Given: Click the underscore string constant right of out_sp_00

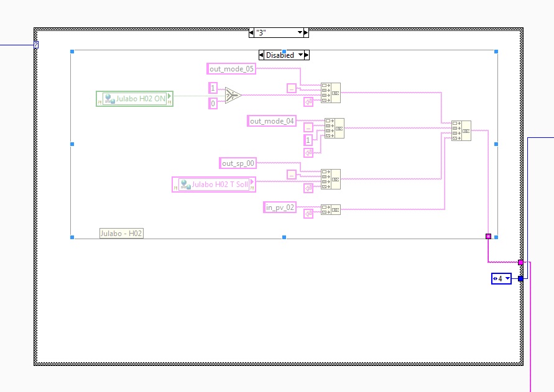Looking at the screenshot, I should [292, 175].
